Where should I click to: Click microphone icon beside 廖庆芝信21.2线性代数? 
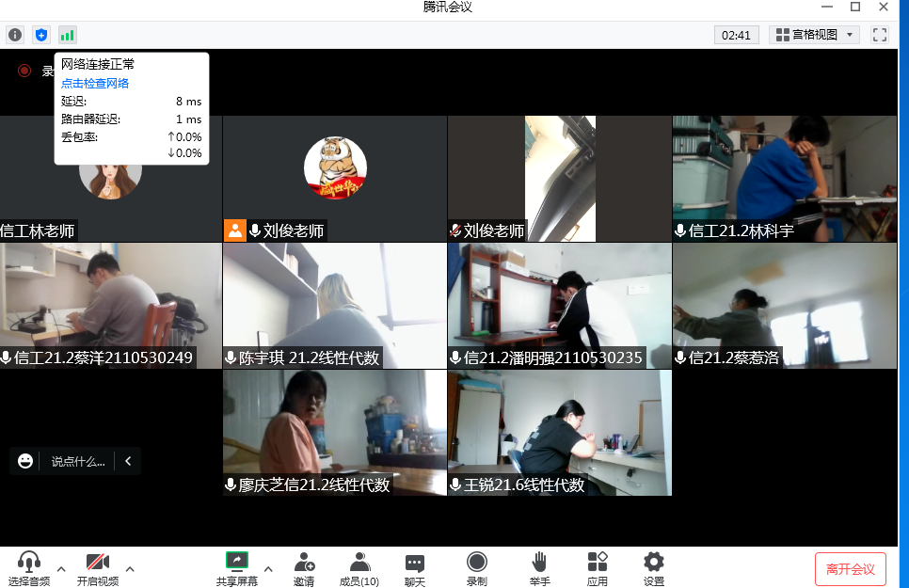[x=231, y=485]
